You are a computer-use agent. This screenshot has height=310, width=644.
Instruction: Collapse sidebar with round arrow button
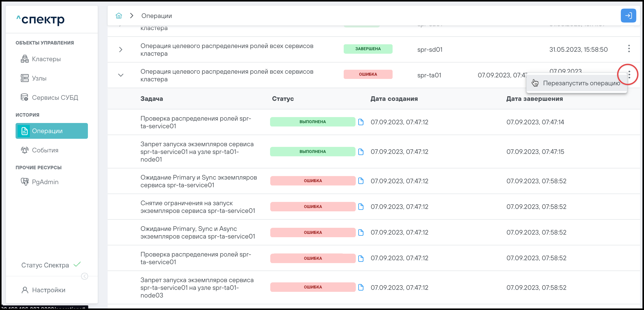pyautogui.click(x=84, y=276)
